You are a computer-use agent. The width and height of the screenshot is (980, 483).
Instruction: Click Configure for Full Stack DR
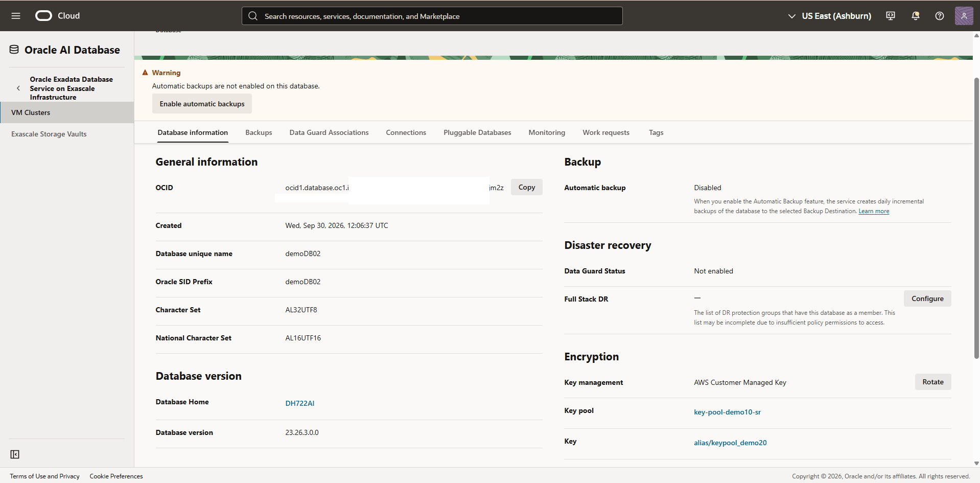(927, 298)
